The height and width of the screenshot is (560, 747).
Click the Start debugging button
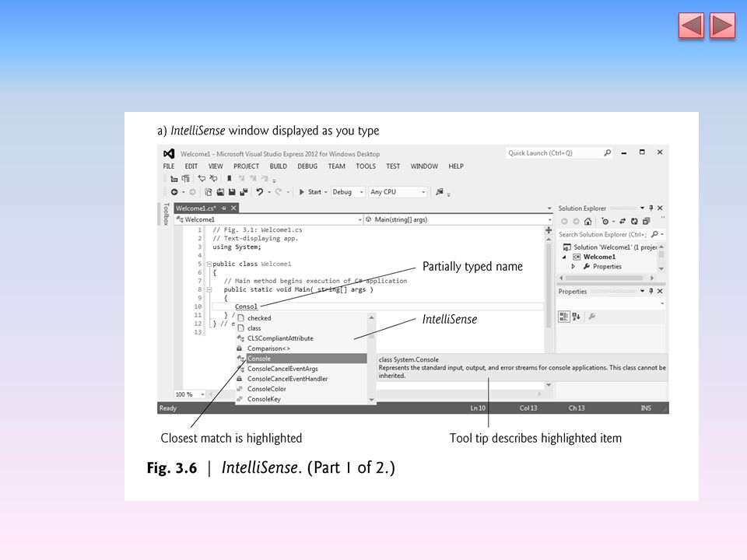pyautogui.click(x=310, y=192)
